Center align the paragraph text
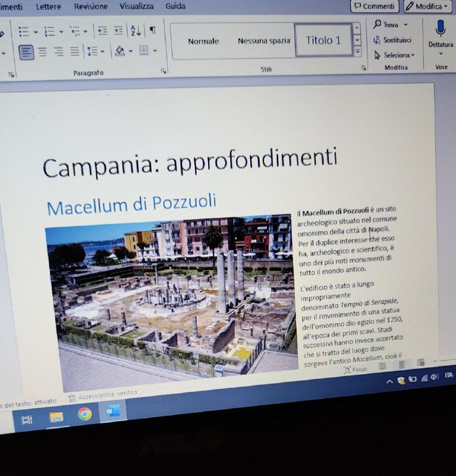 pyautogui.click(x=43, y=52)
